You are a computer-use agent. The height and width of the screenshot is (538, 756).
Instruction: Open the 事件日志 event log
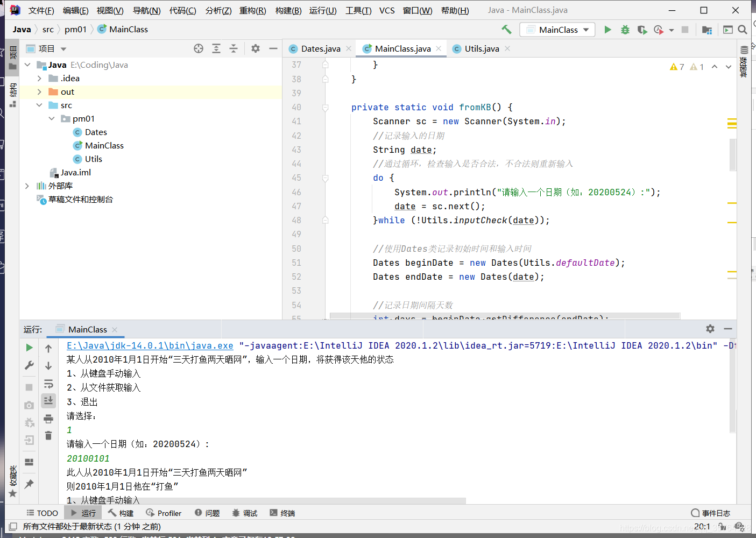click(x=711, y=513)
